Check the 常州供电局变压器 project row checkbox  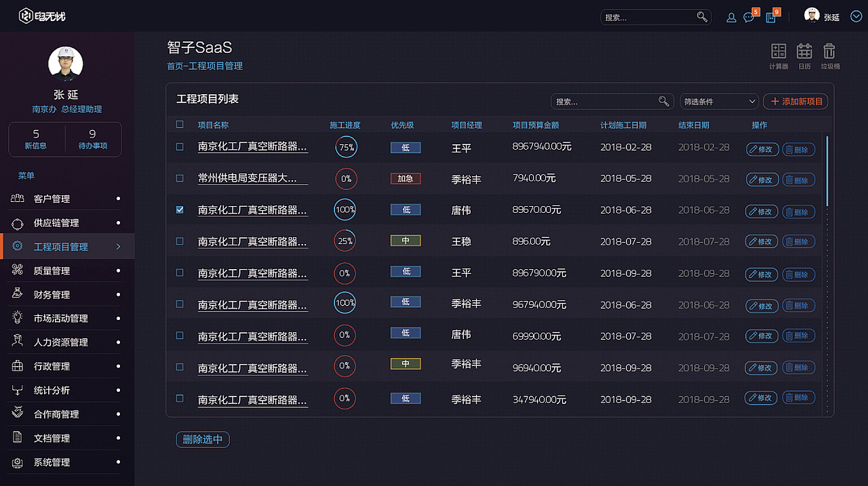click(180, 178)
